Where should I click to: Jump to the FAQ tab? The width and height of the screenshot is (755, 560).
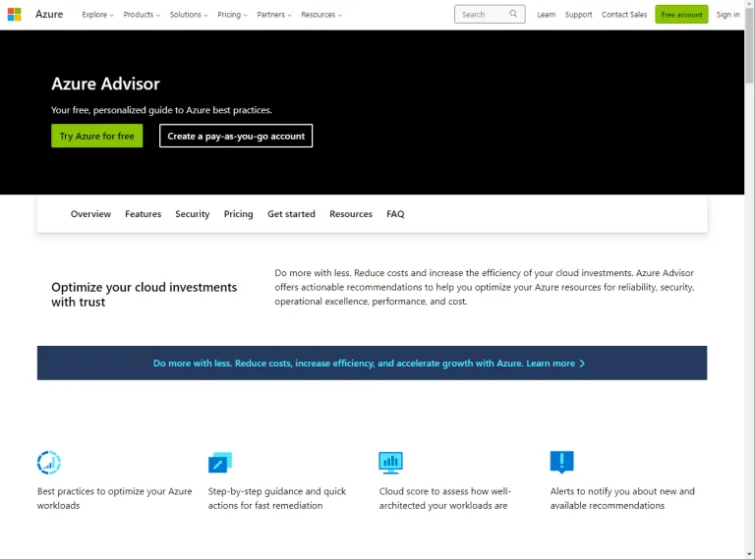click(395, 214)
